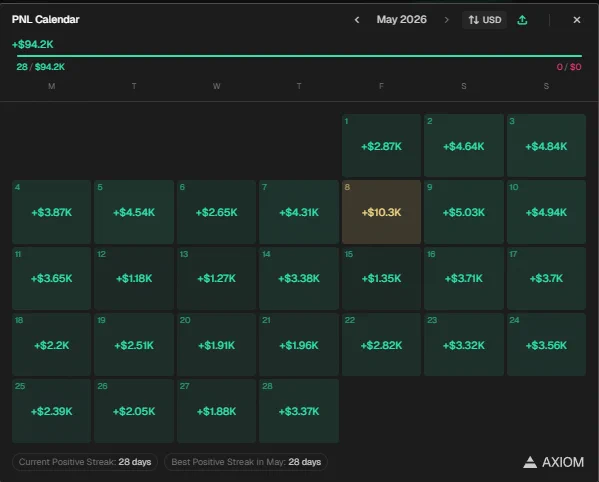Image resolution: width=599 pixels, height=482 pixels.
Task: Click the share/export upload icon
Action: pyautogui.click(x=522, y=20)
